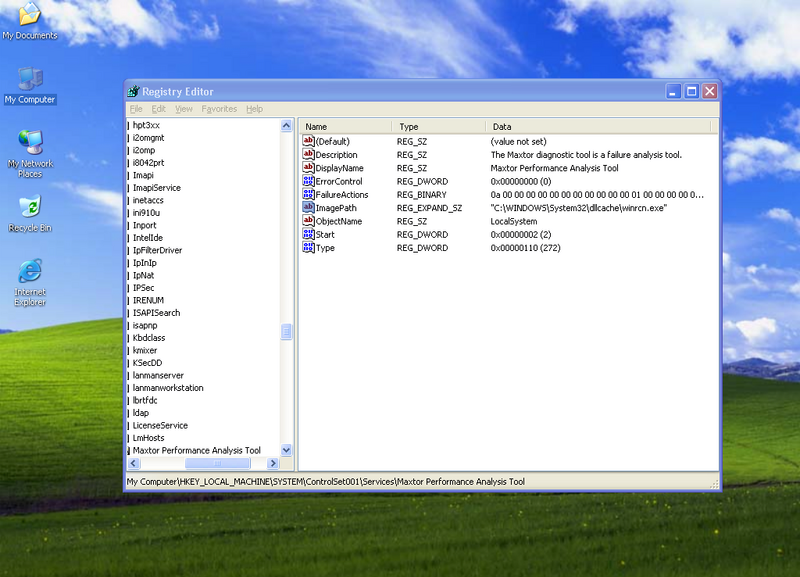Open the Recycle Bin desktop icon

click(x=30, y=213)
